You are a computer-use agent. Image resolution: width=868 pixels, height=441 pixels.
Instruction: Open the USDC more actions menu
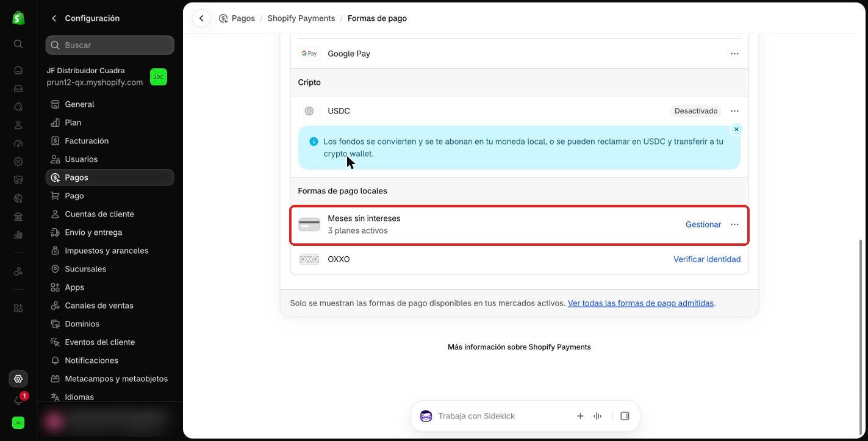click(x=734, y=111)
